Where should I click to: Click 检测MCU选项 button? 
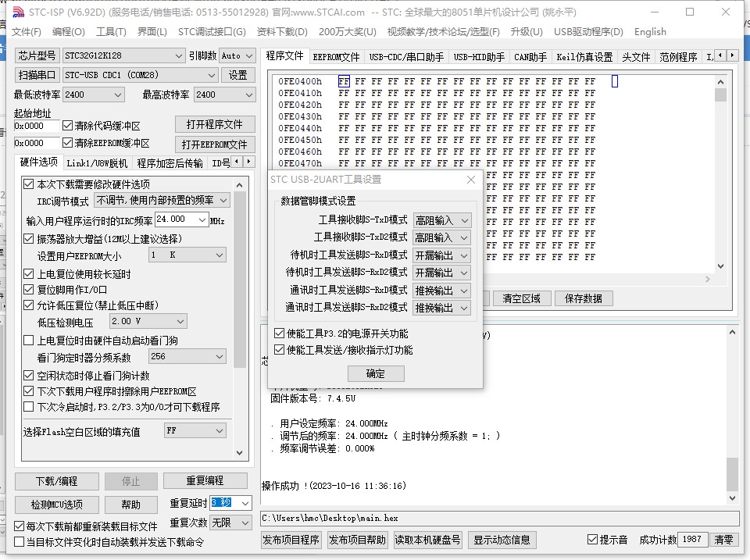click(57, 505)
